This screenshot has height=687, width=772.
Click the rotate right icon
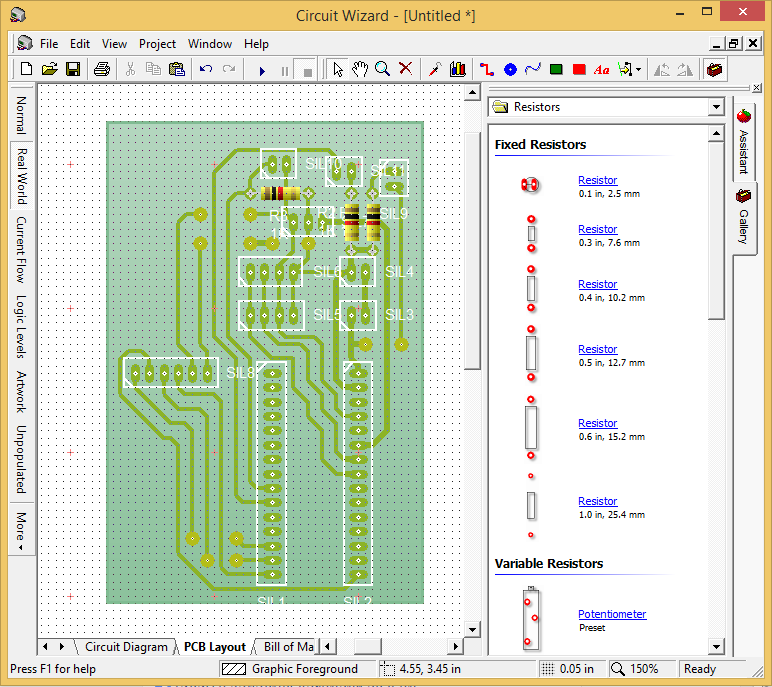[x=685, y=69]
